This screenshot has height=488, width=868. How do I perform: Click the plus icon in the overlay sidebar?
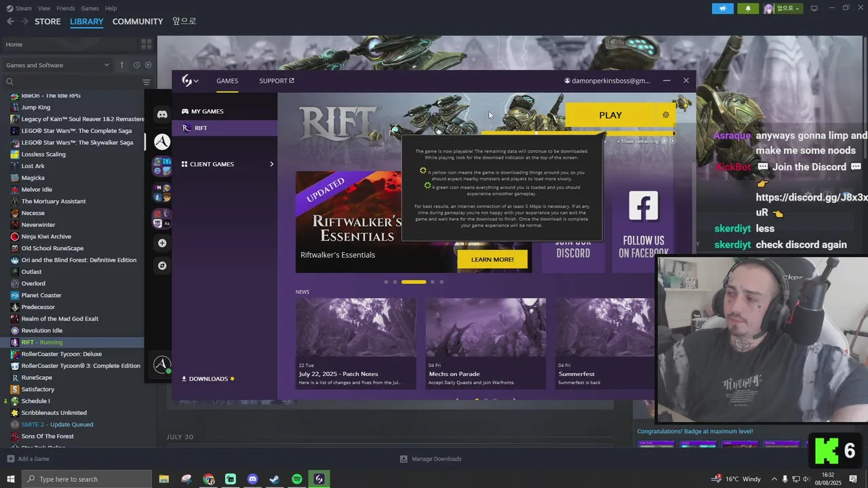point(162,243)
